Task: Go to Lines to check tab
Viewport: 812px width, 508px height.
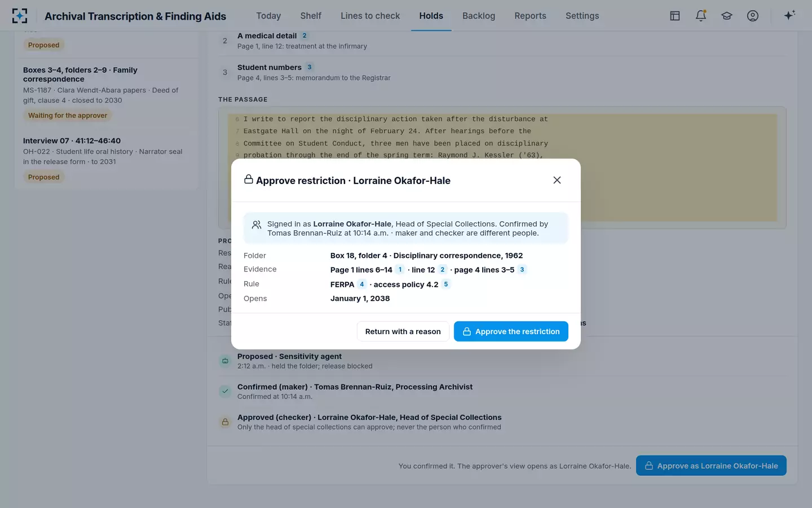Action: 370,16
